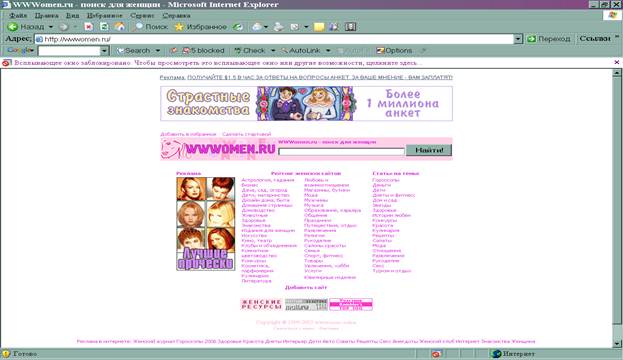Click the 'Сделать стартовой' link
The height and width of the screenshot is (360, 623).
246,134
